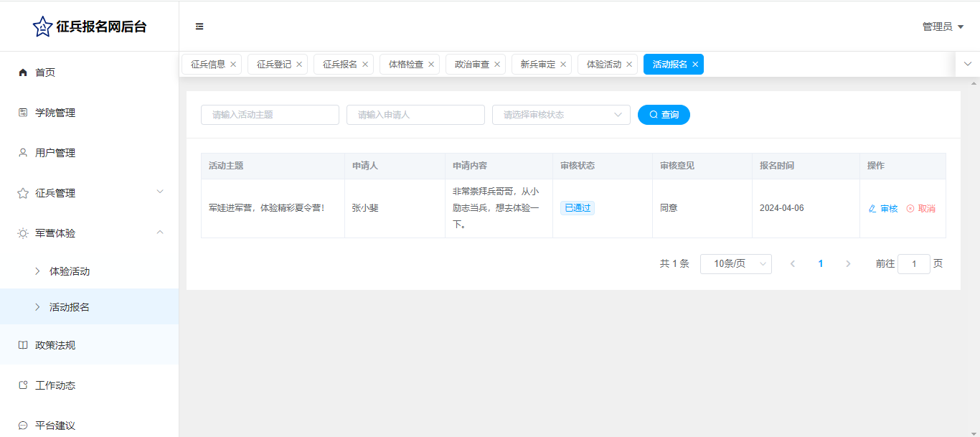Screen dimensions: 980x437
Task: Go to 用户管理 sidebar item
Action: coord(55,153)
